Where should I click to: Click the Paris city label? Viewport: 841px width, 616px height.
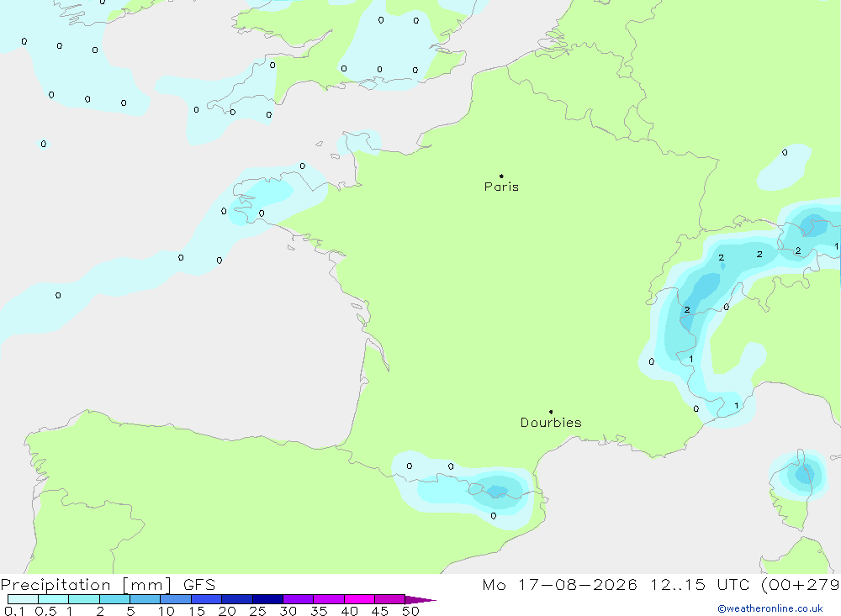501,187
